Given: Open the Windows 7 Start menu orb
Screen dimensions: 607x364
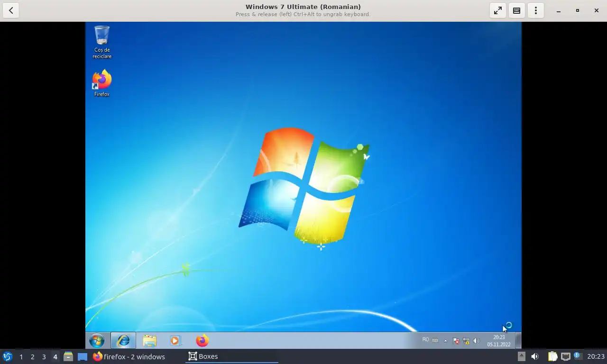Looking at the screenshot, I should [x=97, y=340].
